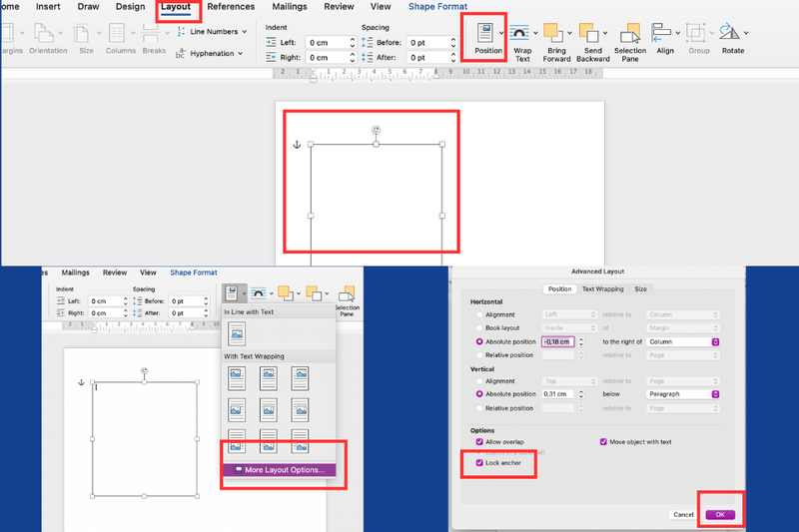Pick bottom-left position with text wrapping

click(x=237, y=441)
